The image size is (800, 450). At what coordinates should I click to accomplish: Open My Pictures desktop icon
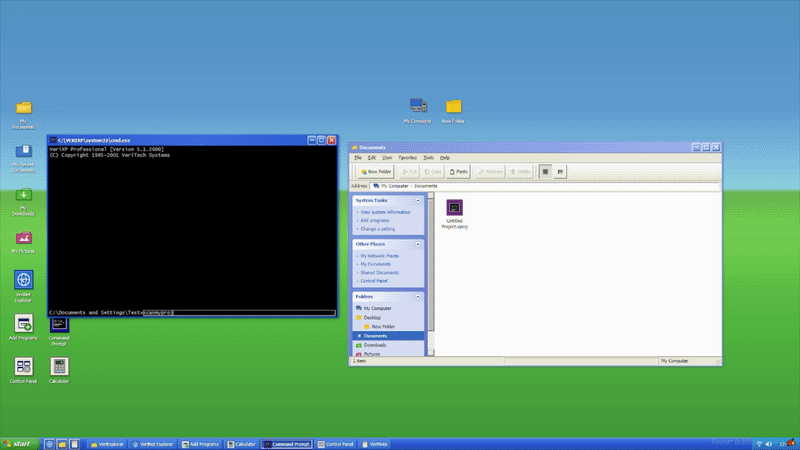pyautogui.click(x=23, y=242)
